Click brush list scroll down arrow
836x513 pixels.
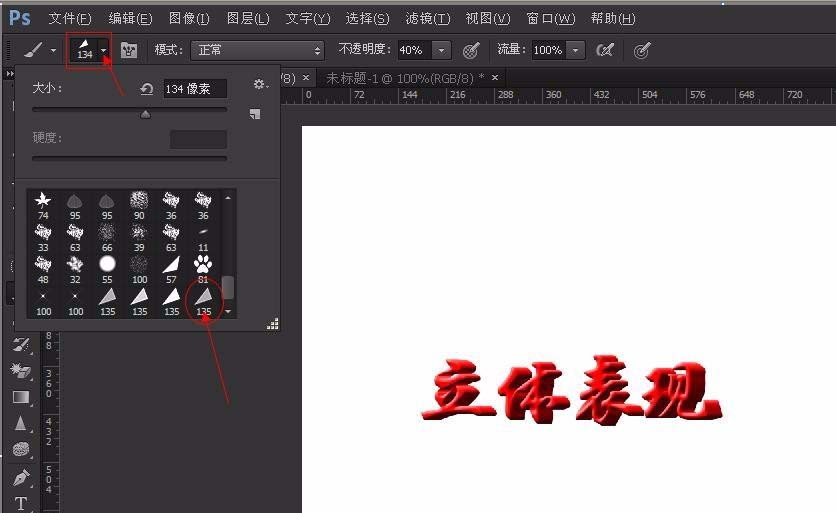(x=228, y=311)
